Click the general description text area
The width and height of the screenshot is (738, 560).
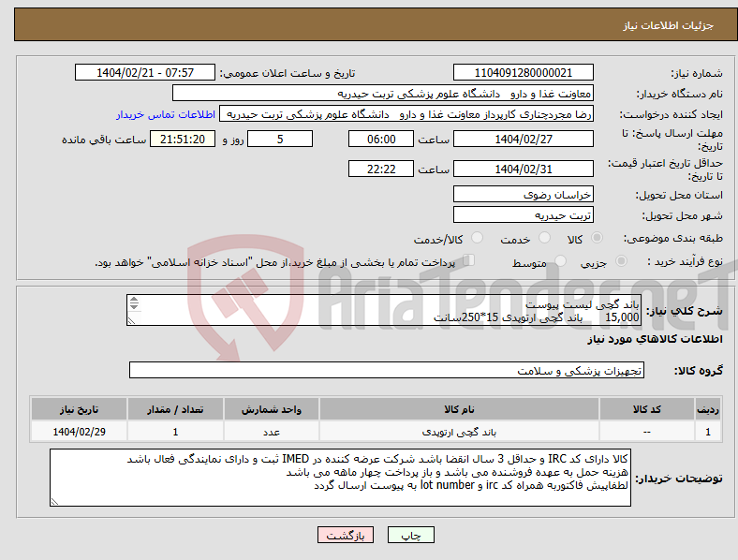pyautogui.click(x=384, y=310)
